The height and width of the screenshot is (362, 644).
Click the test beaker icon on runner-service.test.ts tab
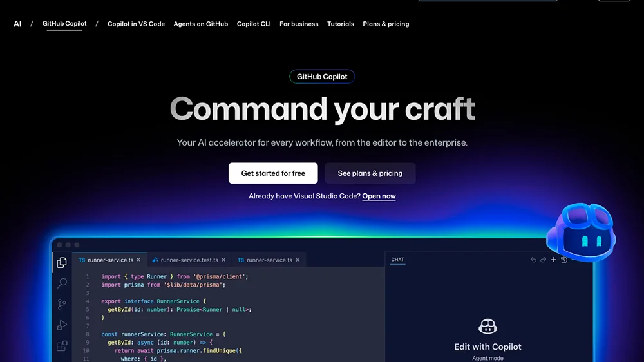(x=155, y=260)
